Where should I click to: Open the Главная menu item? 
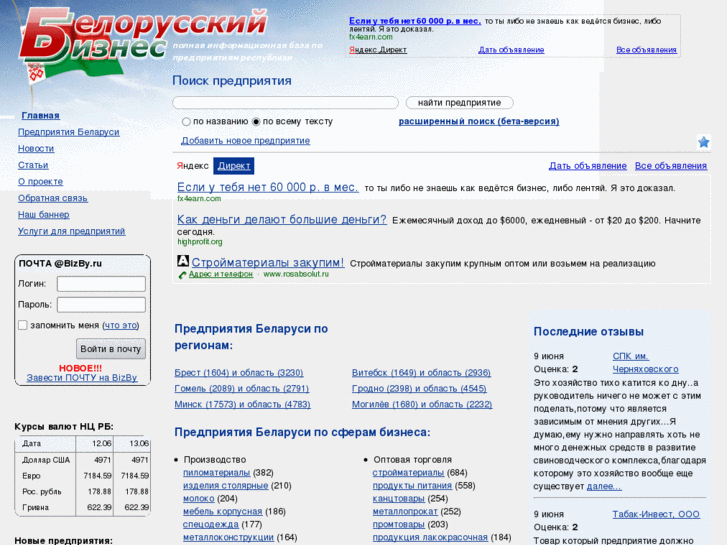(x=40, y=115)
